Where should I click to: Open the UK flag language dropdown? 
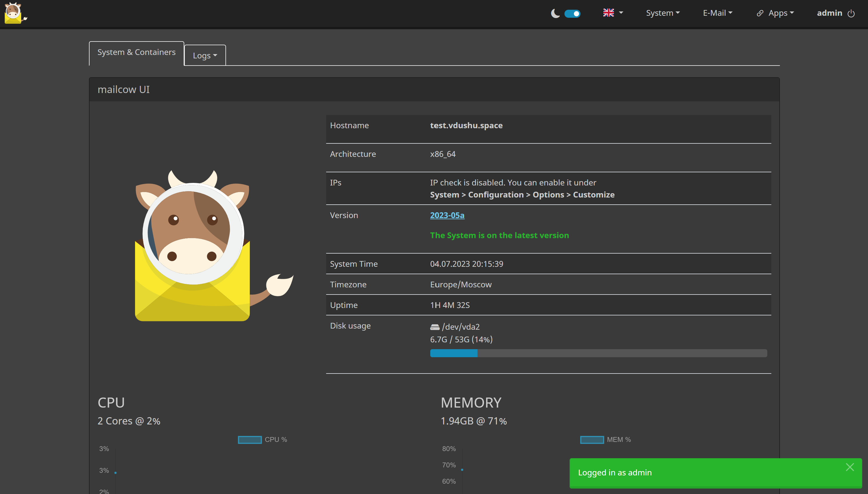pos(613,13)
